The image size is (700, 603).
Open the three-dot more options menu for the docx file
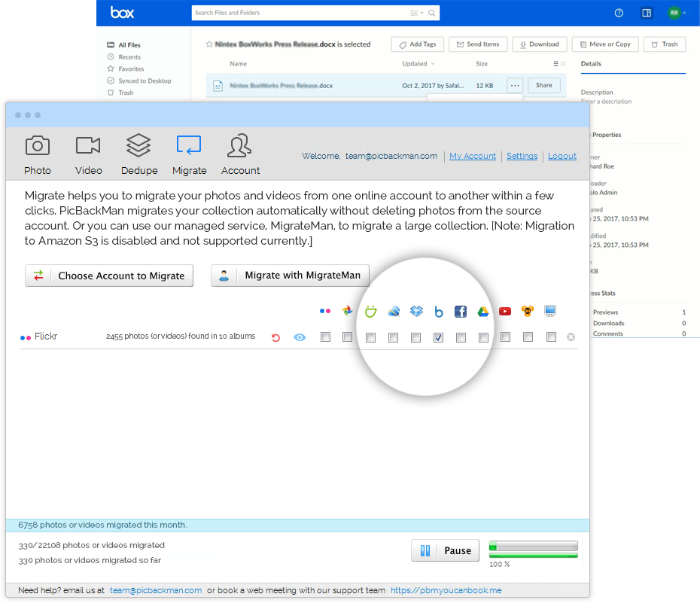(x=515, y=85)
